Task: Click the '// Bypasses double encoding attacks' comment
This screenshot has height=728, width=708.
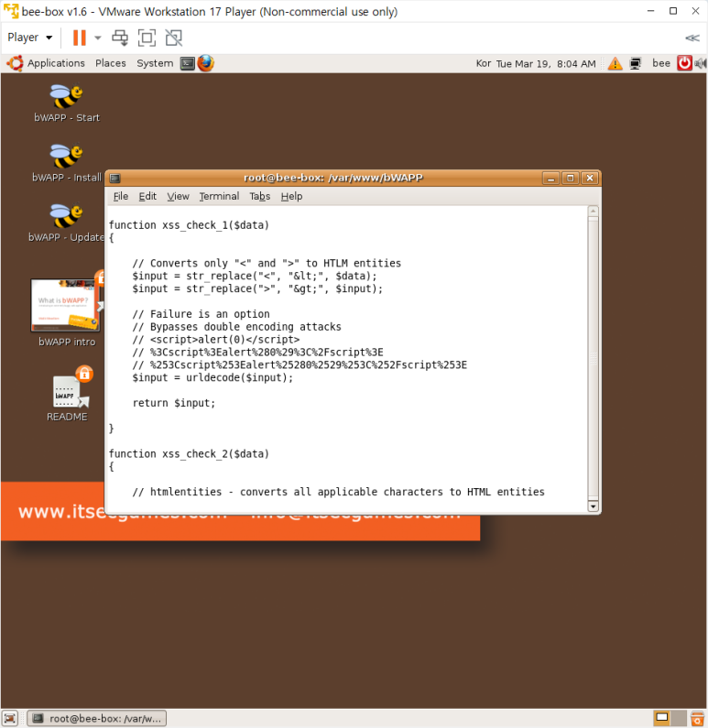Action: 237,327
